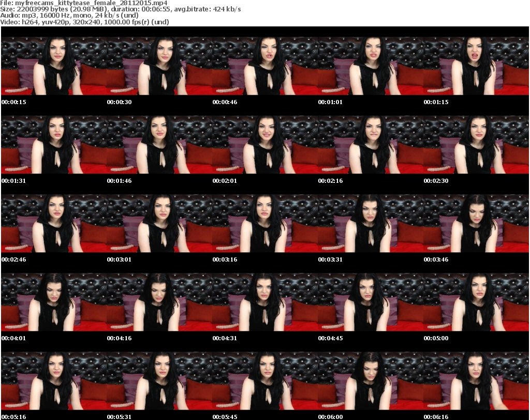The height and width of the screenshot is (420, 530).
Task: Select the thumbnail at timestamp 00:03:46
Action: click(x=476, y=224)
